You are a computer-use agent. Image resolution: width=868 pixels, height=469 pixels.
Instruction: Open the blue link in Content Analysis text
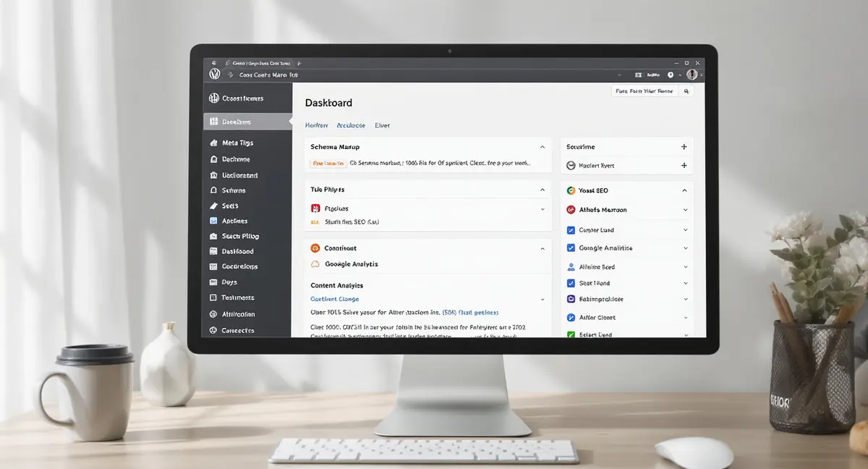coord(470,313)
